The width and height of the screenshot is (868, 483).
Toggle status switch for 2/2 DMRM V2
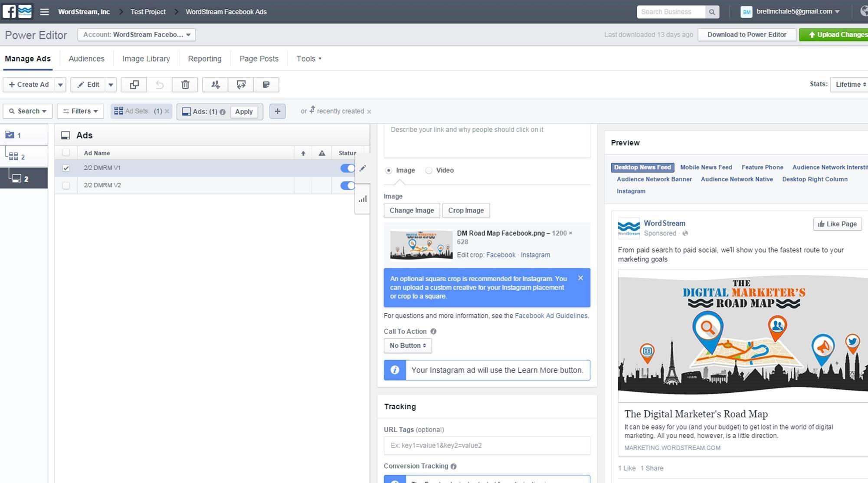[x=347, y=186]
